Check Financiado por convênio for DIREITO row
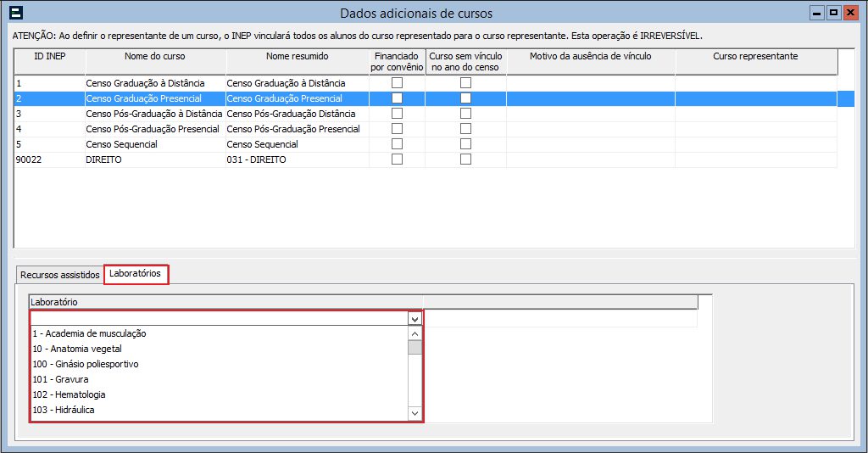The image size is (868, 453). (397, 159)
